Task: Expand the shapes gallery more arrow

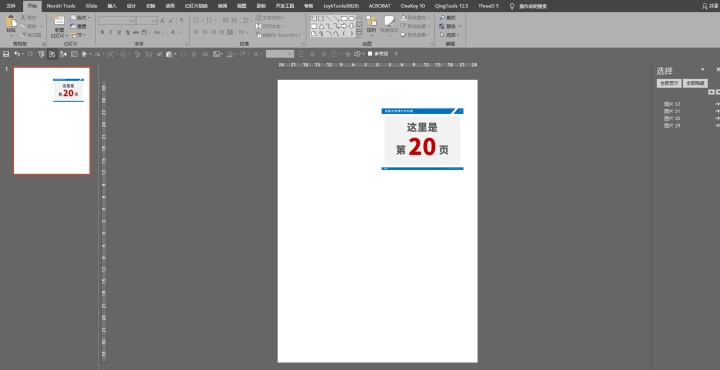Action: pos(359,34)
